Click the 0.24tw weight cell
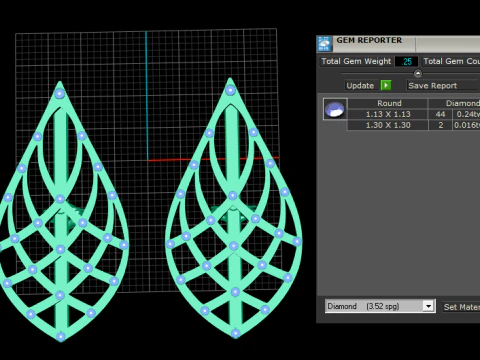The height and width of the screenshot is (360, 480). pos(467,114)
